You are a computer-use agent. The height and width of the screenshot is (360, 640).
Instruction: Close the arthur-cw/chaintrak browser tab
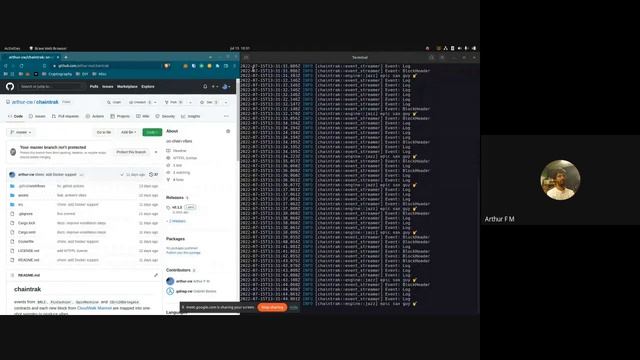[58, 57]
